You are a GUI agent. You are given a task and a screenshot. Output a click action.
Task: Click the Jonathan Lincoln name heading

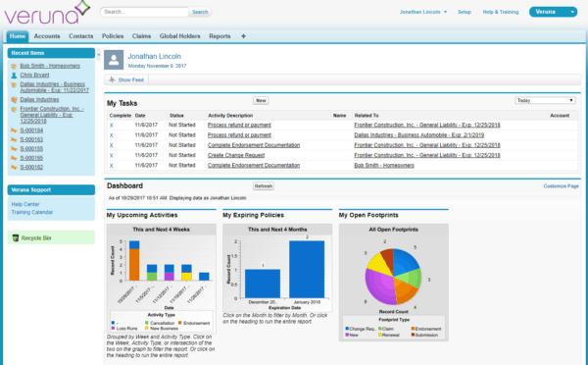(x=155, y=56)
